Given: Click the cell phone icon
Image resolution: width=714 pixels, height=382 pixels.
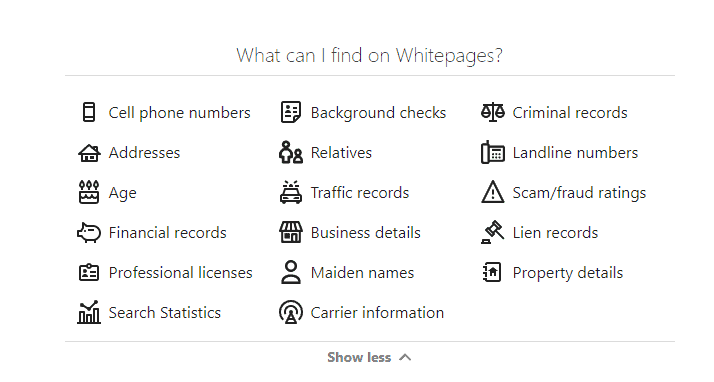Looking at the screenshot, I should click(89, 112).
